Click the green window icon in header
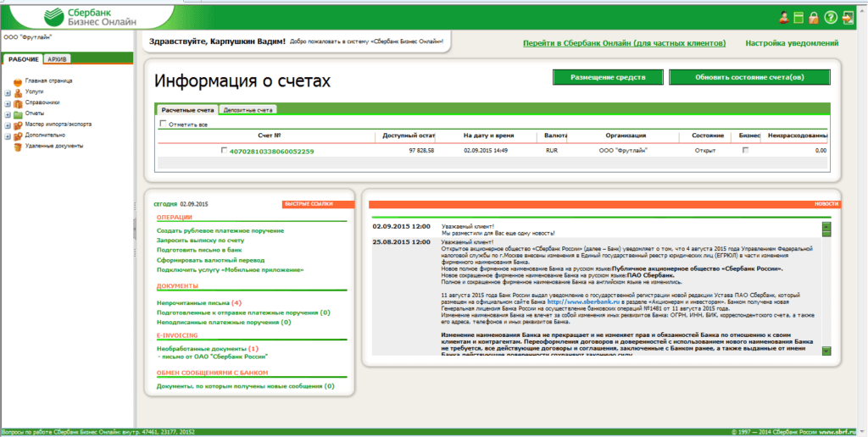The image size is (868, 437). click(798, 17)
